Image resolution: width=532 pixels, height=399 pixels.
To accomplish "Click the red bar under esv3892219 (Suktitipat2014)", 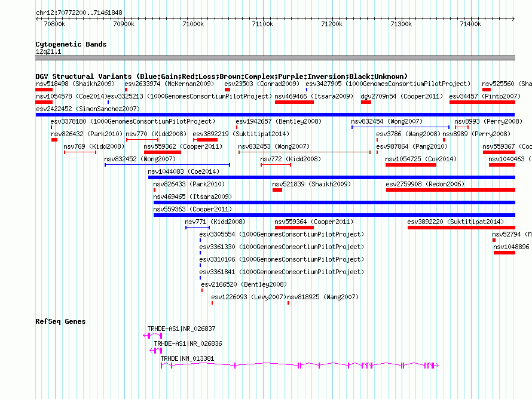I will pyautogui.click(x=205, y=140).
